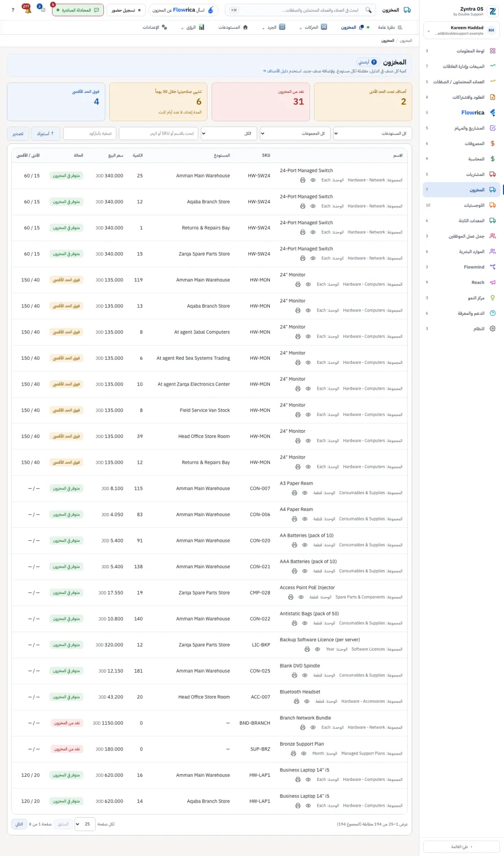Open the Stocktake (الجرد) menu tab

tap(274, 27)
